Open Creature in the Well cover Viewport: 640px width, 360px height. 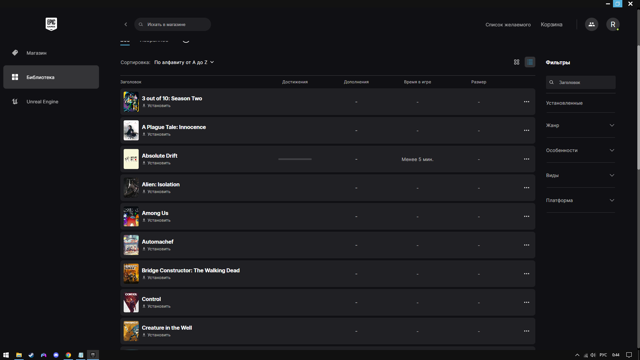[131, 331]
